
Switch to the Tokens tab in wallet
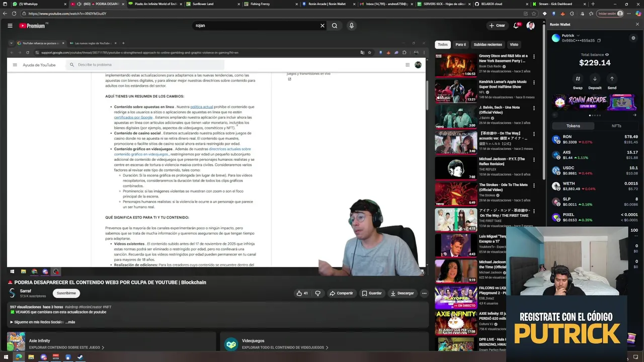573,126
